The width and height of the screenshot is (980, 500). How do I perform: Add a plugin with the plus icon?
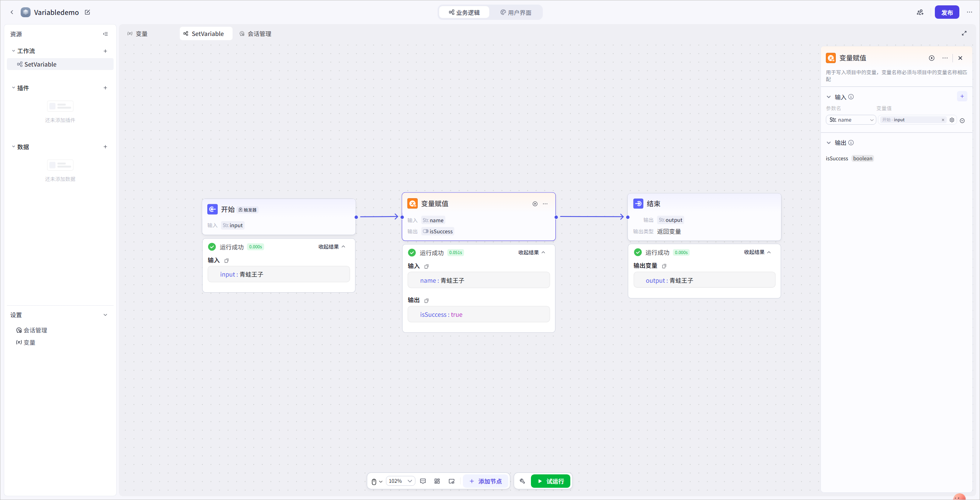(x=105, y=88)
